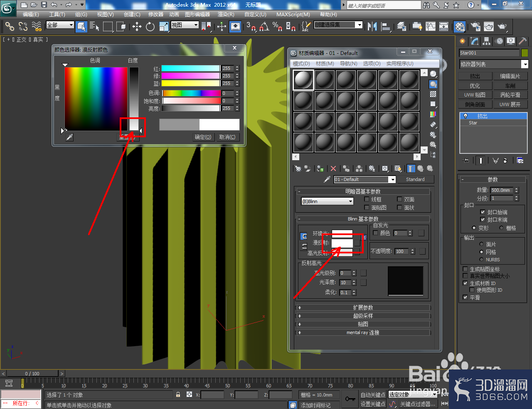Click the teapot render production icon

click(502, 27)
